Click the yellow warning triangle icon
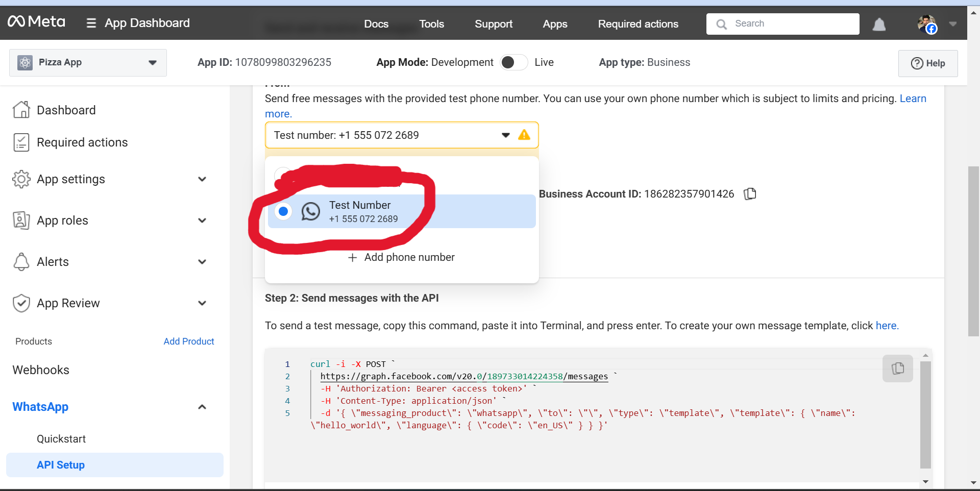The height and width of the screenshot is (491, 980). click(x=524, y=135)
